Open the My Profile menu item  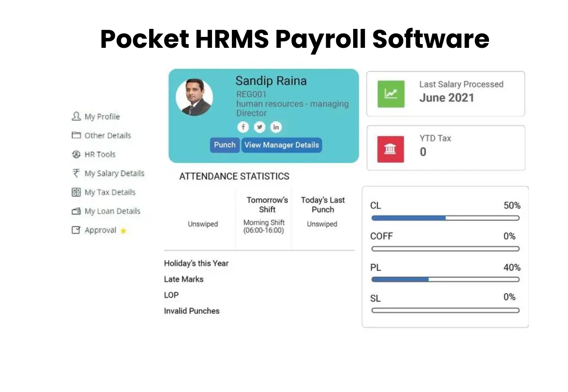click(x=96, y=116)
